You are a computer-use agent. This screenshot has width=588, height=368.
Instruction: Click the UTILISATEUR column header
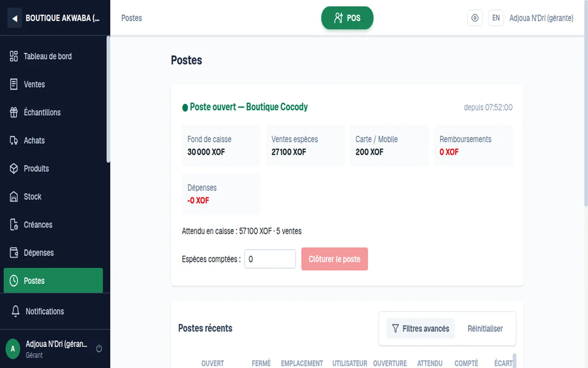click(350, 364)
